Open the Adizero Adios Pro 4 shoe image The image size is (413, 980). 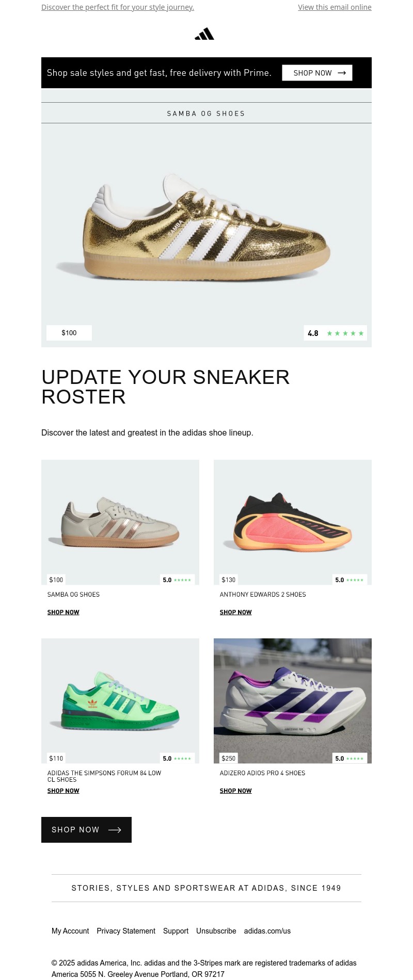tap(293, 701)
